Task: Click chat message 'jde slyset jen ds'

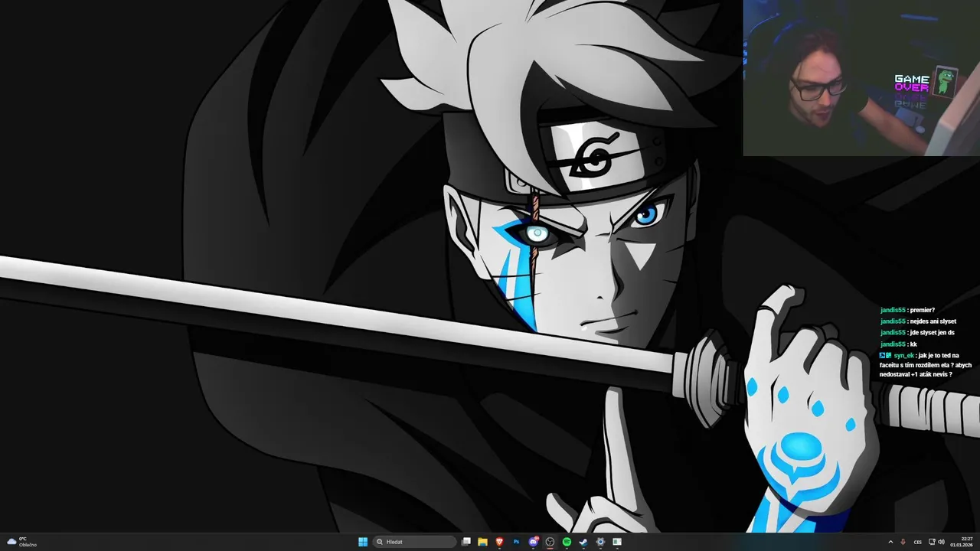Action: 932,333
